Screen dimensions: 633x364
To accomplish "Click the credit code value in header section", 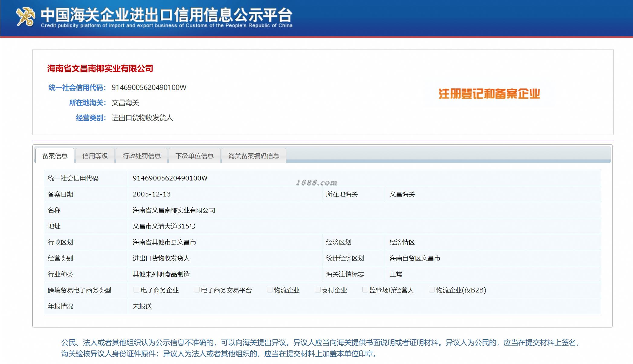I will click(x=149, y=88).
